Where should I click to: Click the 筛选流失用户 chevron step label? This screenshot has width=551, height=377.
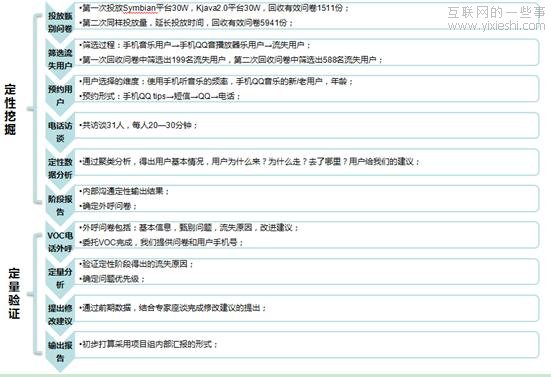point(60,59)
